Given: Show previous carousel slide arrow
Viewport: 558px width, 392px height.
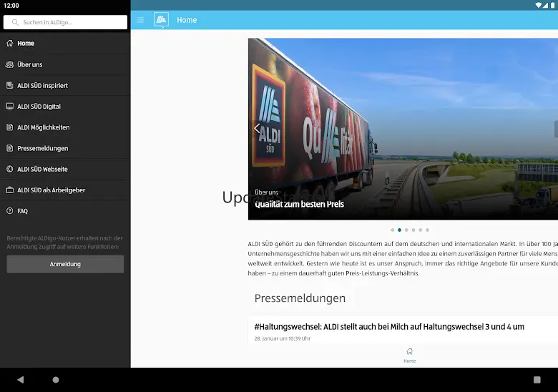Looking at the screenshot, I should pyautogui.click(x=257, y=128).
